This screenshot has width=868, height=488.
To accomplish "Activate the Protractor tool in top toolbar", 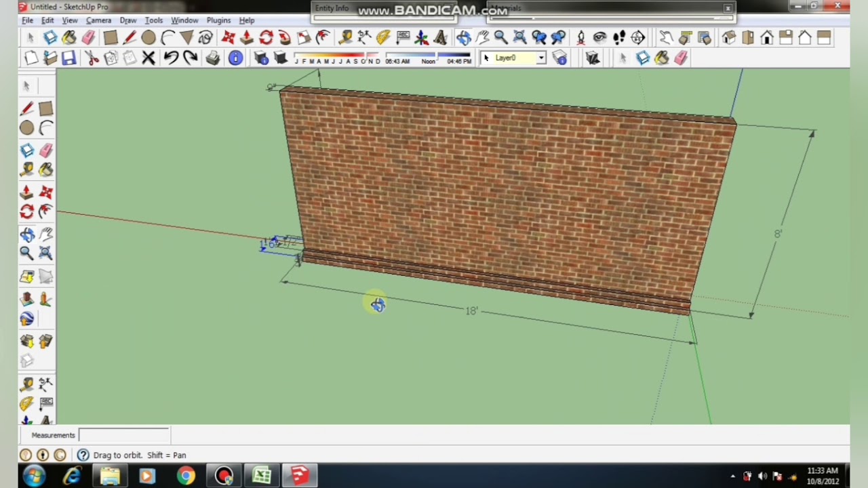I will (383, 38).
